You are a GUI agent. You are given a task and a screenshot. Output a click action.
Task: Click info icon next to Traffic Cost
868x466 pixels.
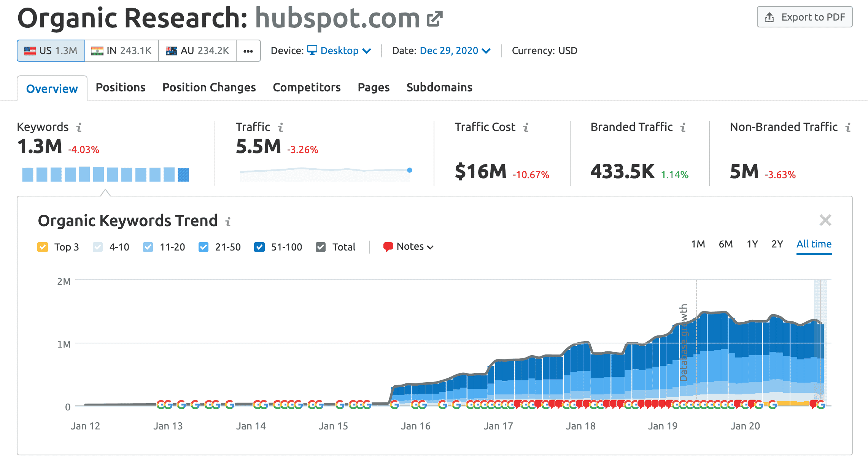526,127
